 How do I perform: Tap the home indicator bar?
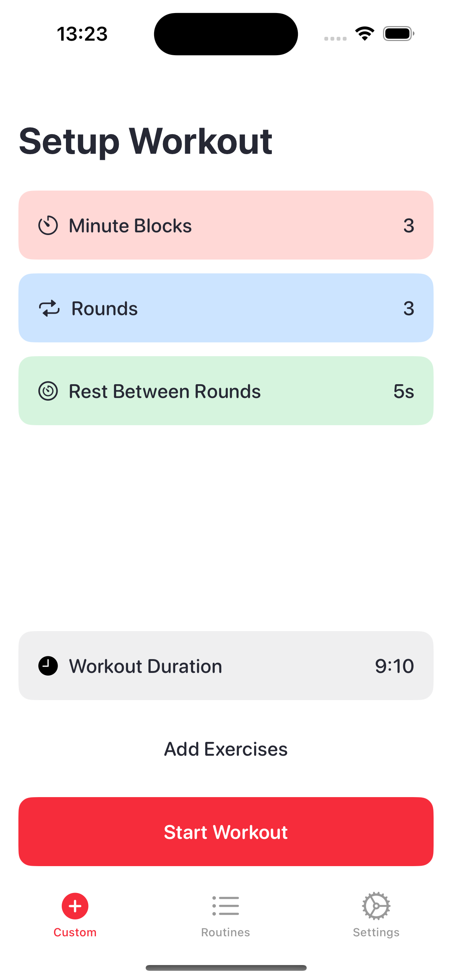point(226,968)
